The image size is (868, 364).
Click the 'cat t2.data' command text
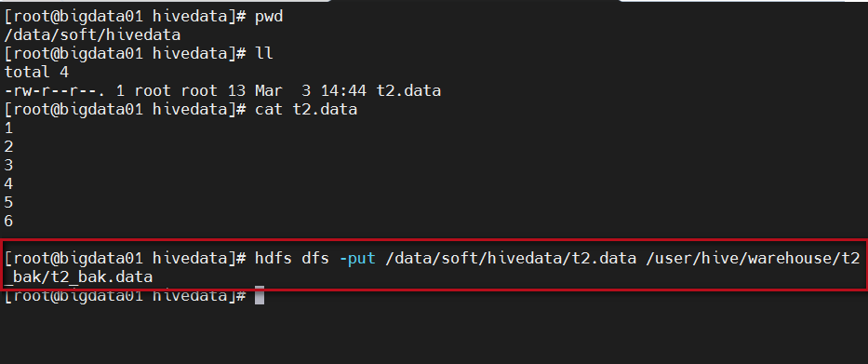pos(306,110)
